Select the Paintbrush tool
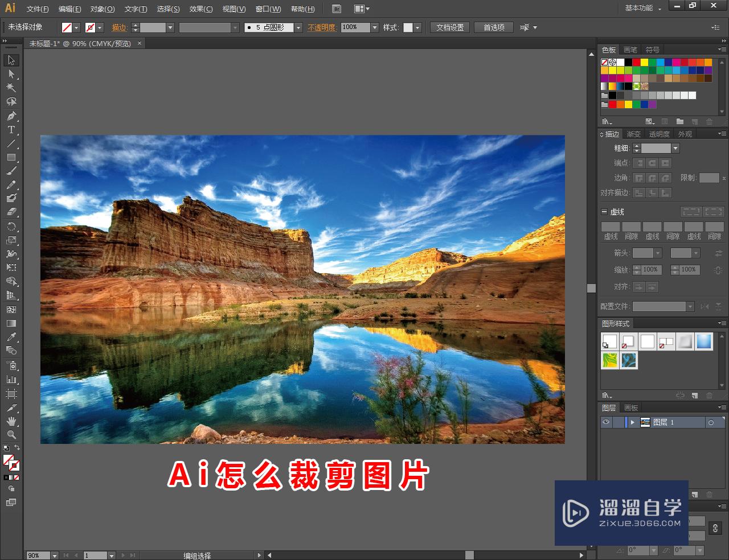 coord(11,171)
